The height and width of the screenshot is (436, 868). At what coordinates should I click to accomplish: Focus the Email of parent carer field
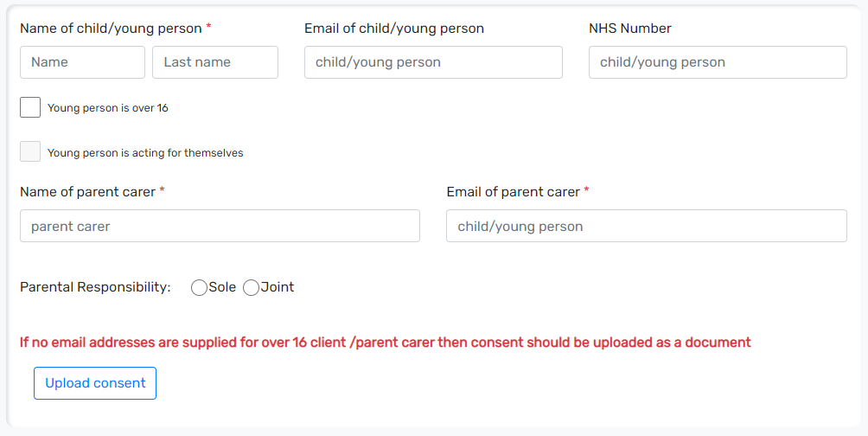point(646,226)
